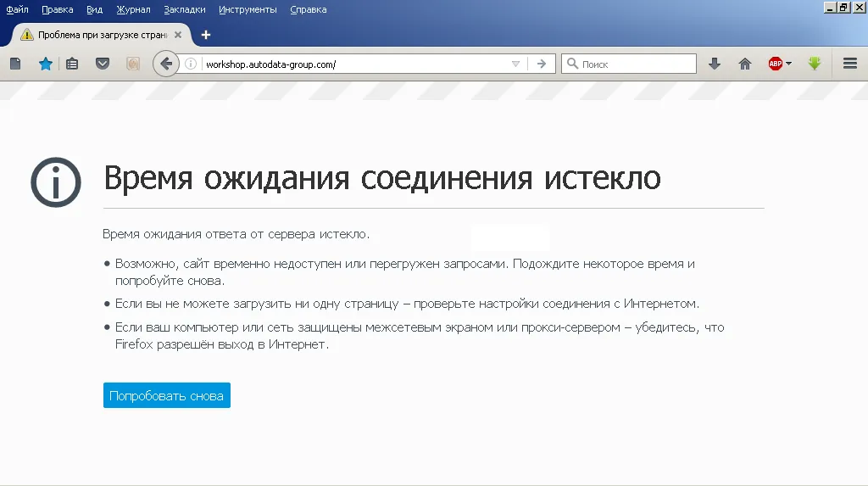
Task: Show bookmarks list icon
Action: pyautogui.click(x=72, y=64)
